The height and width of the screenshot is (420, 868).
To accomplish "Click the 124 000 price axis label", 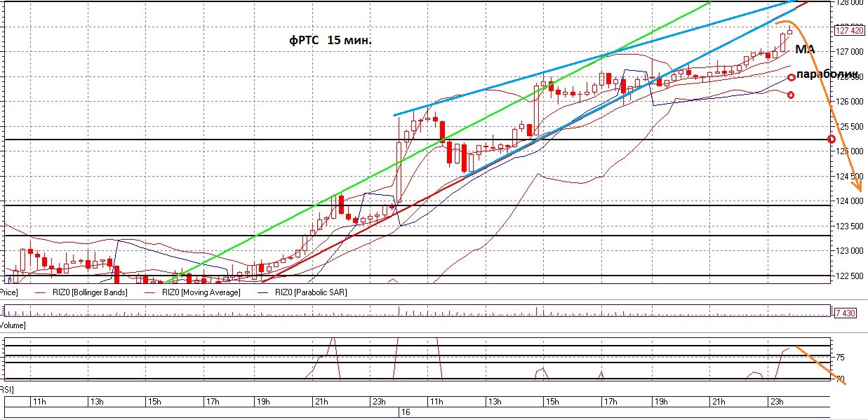I will tap(849, 201).
